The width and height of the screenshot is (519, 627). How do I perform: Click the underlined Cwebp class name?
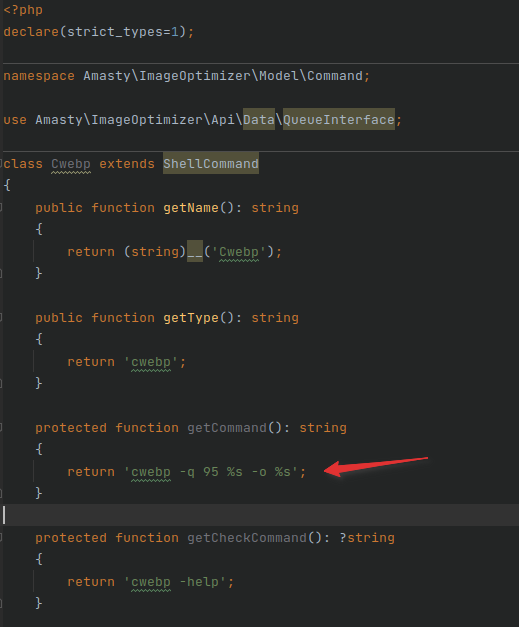(71, 164)
